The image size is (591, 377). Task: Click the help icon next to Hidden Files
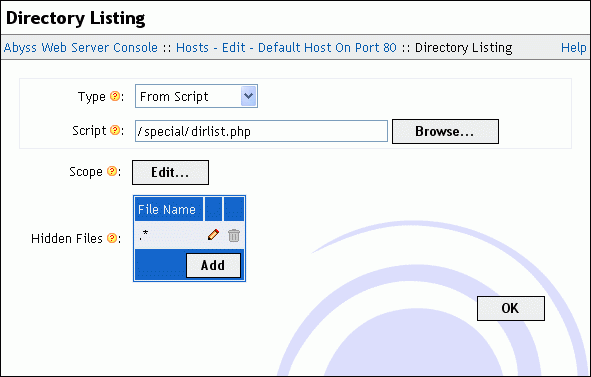tap(112, 238)
